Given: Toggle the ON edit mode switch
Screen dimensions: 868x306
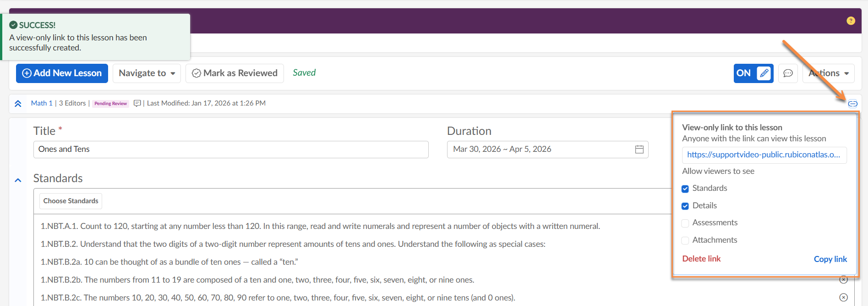Looking at the screenshot, I should tap(753, 73).
